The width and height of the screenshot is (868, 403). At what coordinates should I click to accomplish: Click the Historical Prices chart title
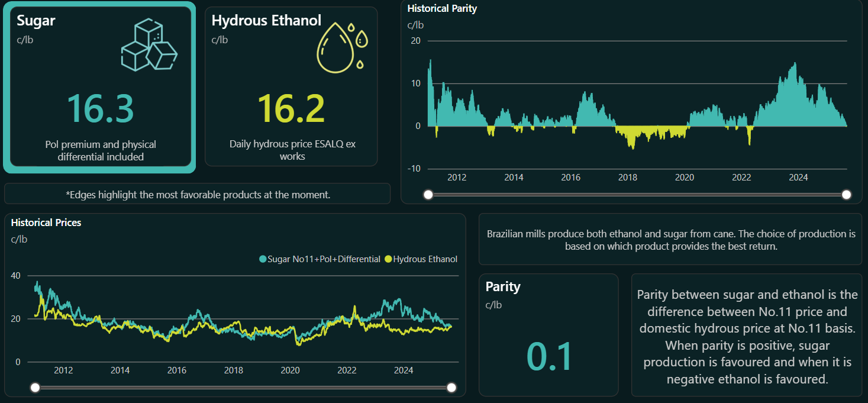(46, 223)
